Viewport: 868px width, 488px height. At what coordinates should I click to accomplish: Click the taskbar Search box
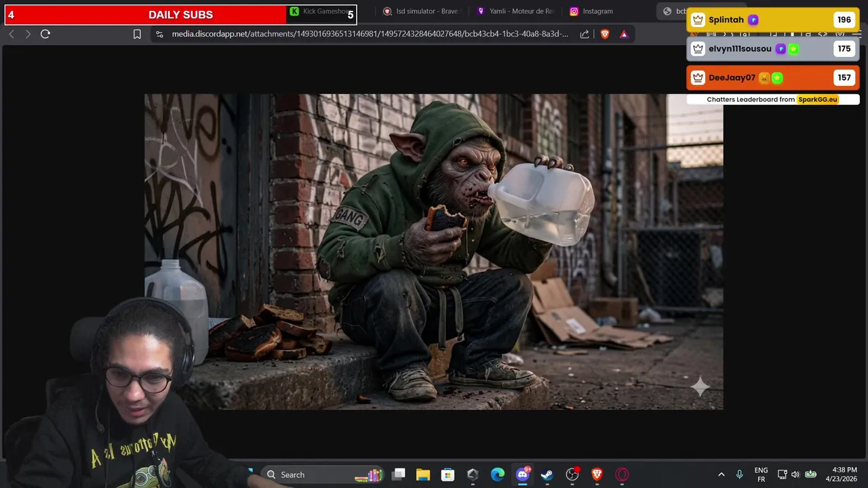click(323, 474)
